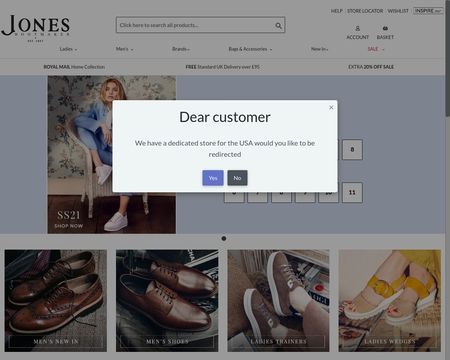Open the Store Locator link
Image resolution: width=450 pixels, height=360 pixels.
click(x=365, y=11)
